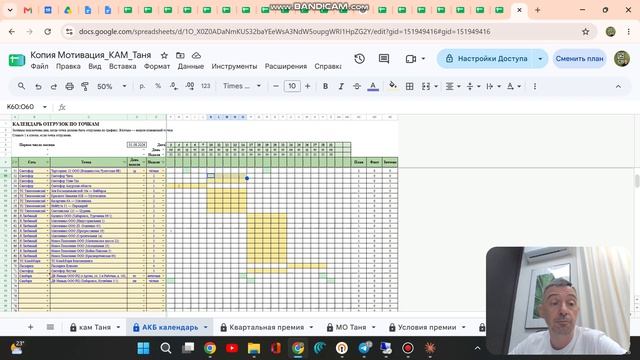The width and height of the screenshot is (640, 360).
Task: Open the Times font dropdown
Action: pyautogui.click(x=242, y=86)
